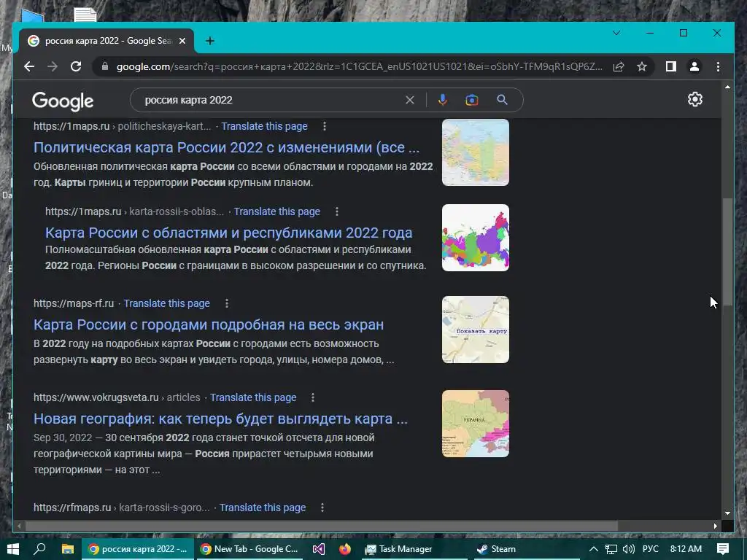Screen dimensions: 747x560
Task: Open the Chrome profile avatar menu
Action: coord(694,66)
